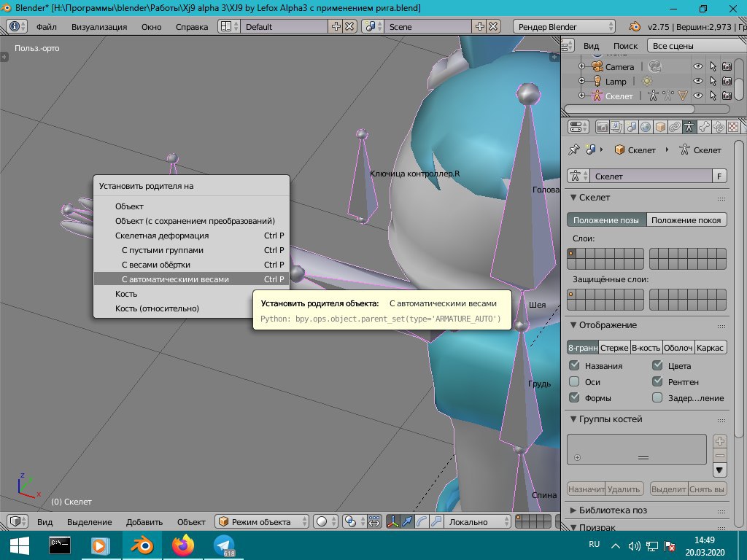Viewport: 747px width, 560px height.
Task: Toggle the Названия checkbox
Action: pos(575,366)
